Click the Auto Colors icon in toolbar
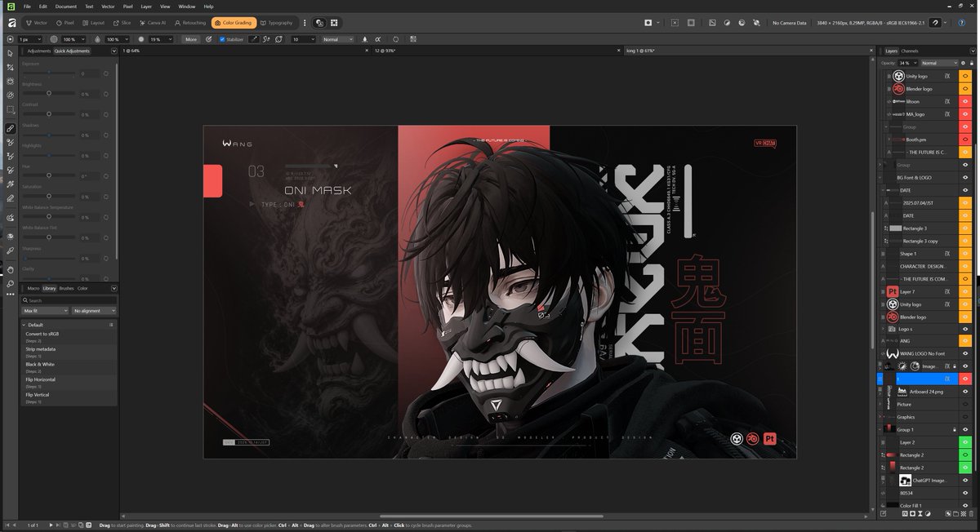Image resolution: width=980 pixels, height=532 pixels. (x=741, y=23)
